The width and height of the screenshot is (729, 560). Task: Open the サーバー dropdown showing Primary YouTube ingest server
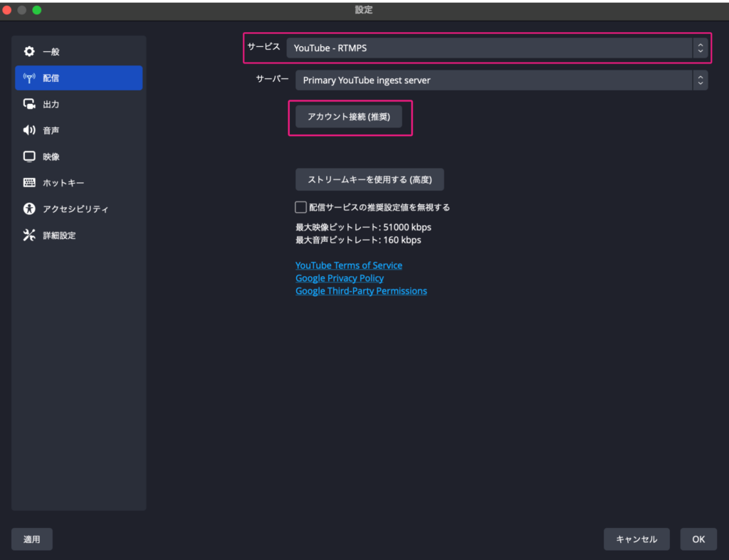click(x=501, y=80)
